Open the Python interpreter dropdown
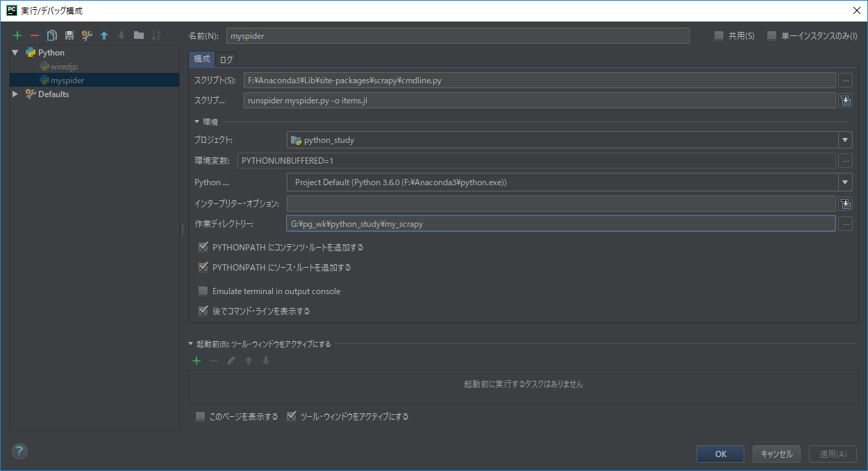 [845, 182]
